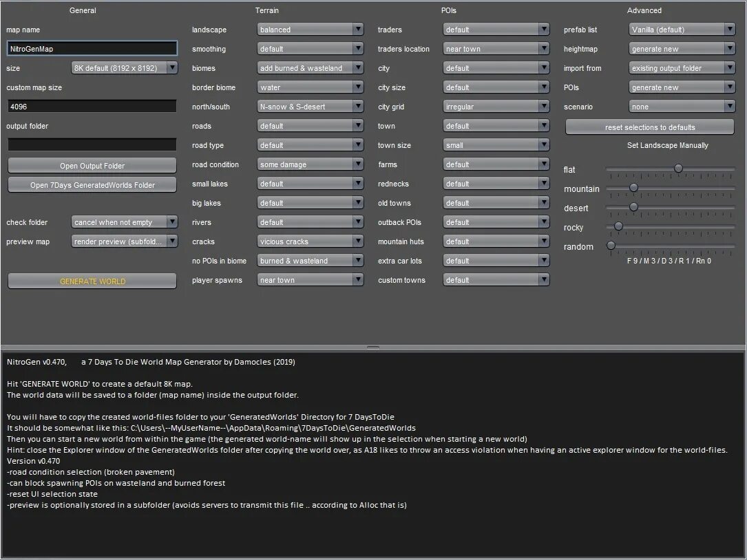747x560 pixels.
Task: Open the custom towns dropdown
Action: [x=496, y=280]
